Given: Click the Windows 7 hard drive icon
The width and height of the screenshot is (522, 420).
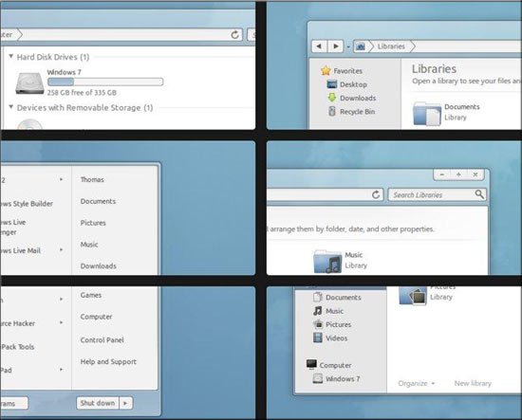Looking at the screenshot, I should (x=29, y=83).
